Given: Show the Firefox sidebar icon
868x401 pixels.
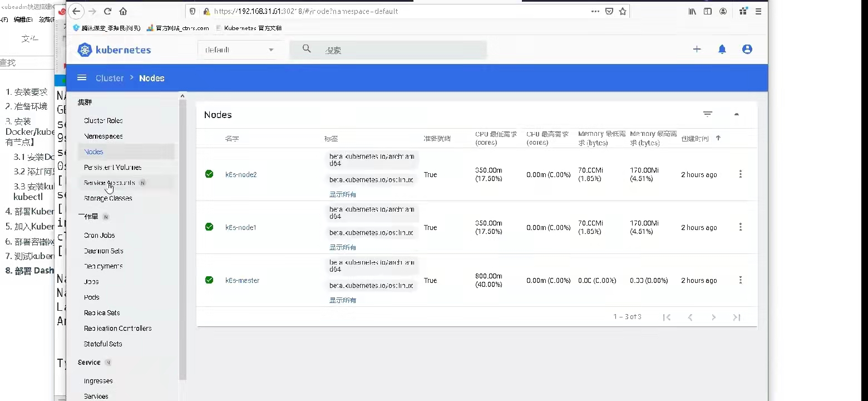Looking at the screenshot, I should click(x=708, y=11).
